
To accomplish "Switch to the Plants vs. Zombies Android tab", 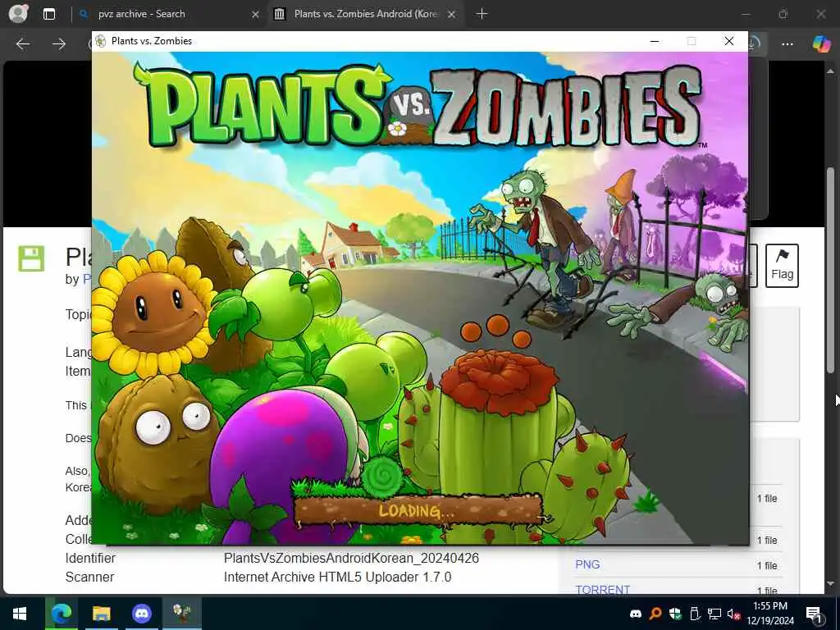I will click(364, 14).
